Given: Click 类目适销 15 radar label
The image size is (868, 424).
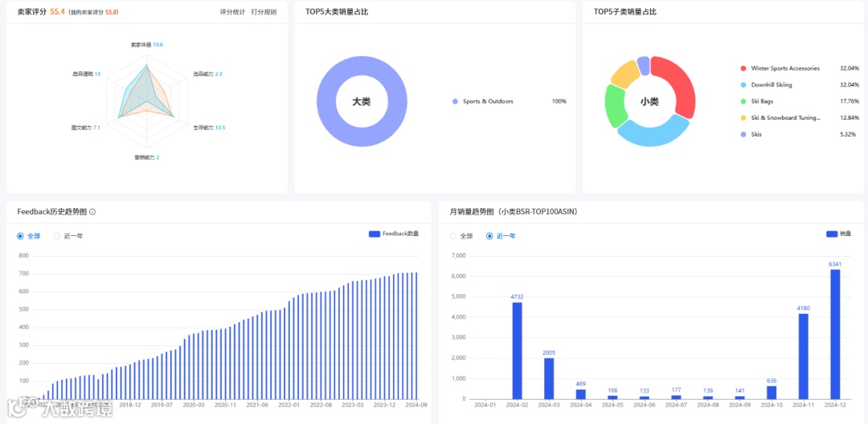Looking at the screenshot, I should tap(87, 74).
